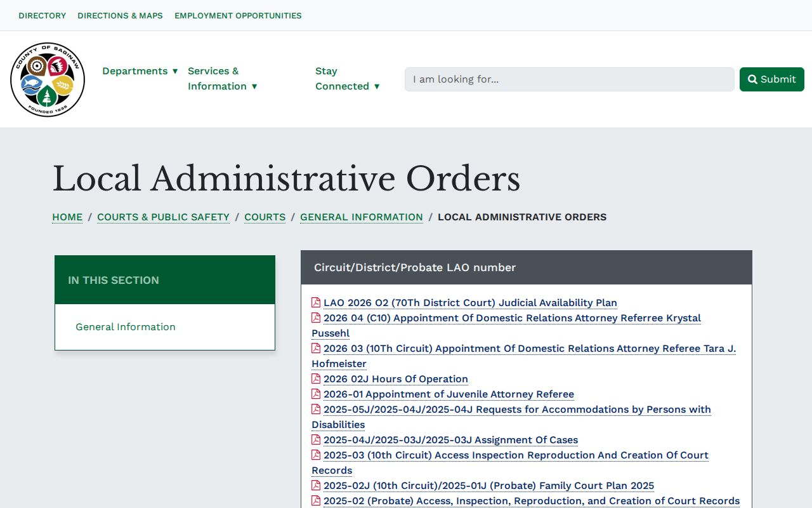Open the Directory top link
812x508 pixels.
point(43,15)
